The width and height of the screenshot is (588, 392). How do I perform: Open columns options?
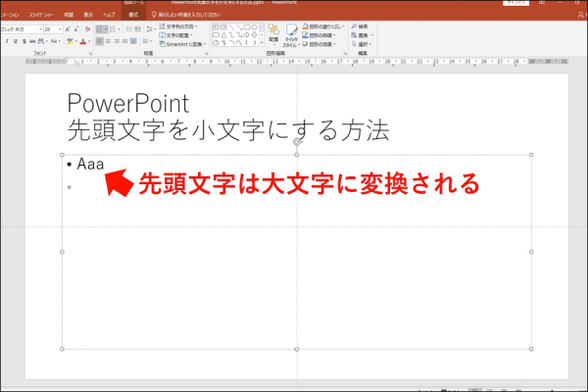click(147, 41)
